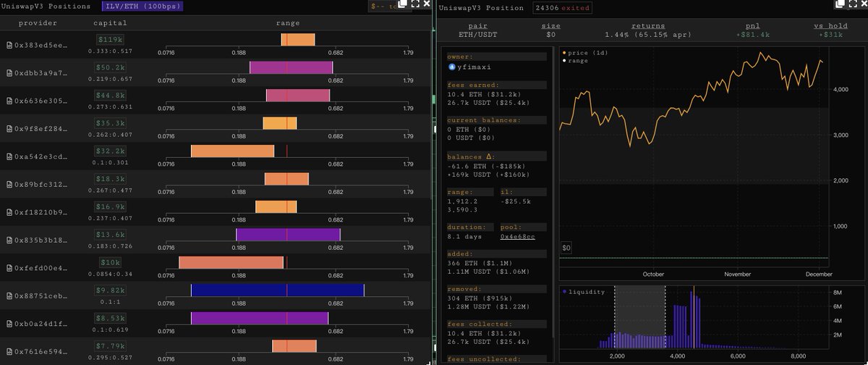Toggle the price (1d) legend entry
Image resolution: width=868 pixels, height=365 pixels.
pyautogui.click(x=587, y=53)
